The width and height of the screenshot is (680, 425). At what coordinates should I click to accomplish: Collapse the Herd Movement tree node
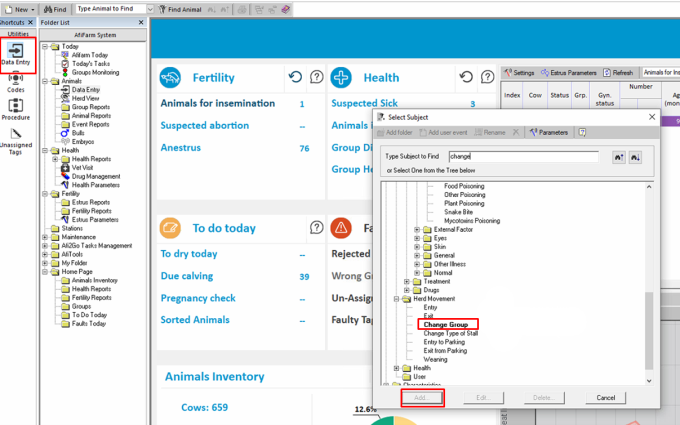coord(396,299)
